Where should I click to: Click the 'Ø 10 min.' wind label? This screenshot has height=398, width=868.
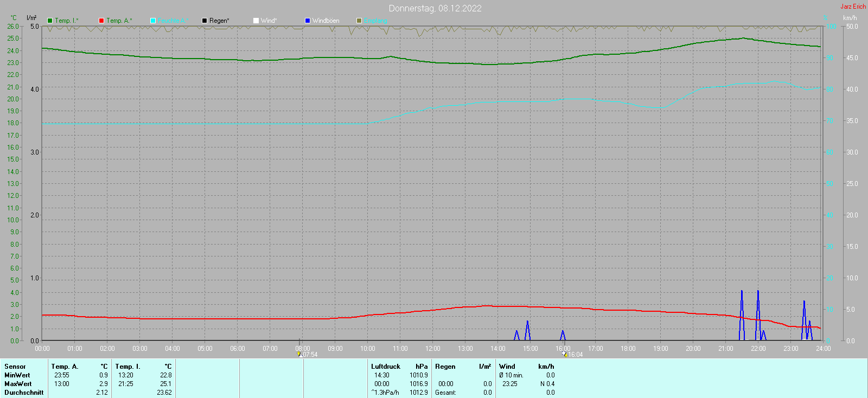tap(512, 375)
